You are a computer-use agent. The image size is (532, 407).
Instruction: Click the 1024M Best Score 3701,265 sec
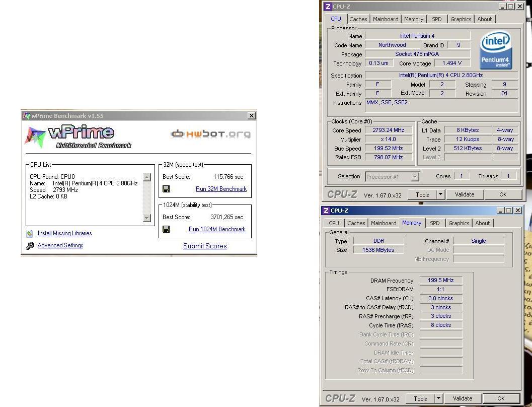226,217
